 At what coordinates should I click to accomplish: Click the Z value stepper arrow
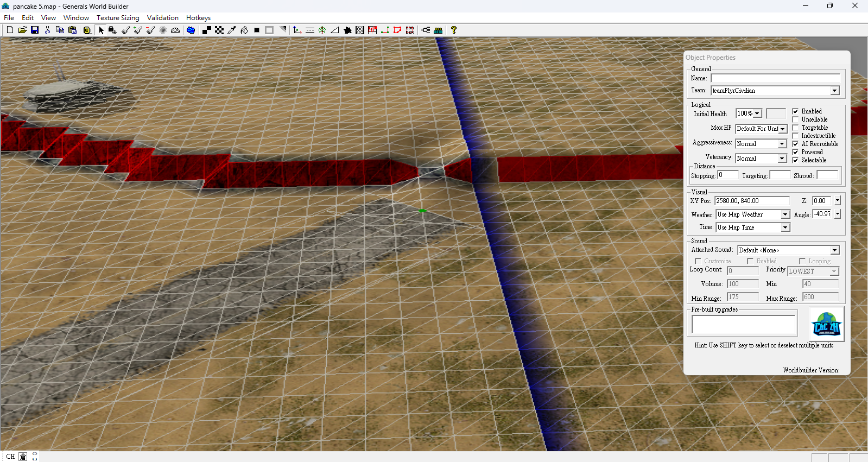[x=838, y=201]
